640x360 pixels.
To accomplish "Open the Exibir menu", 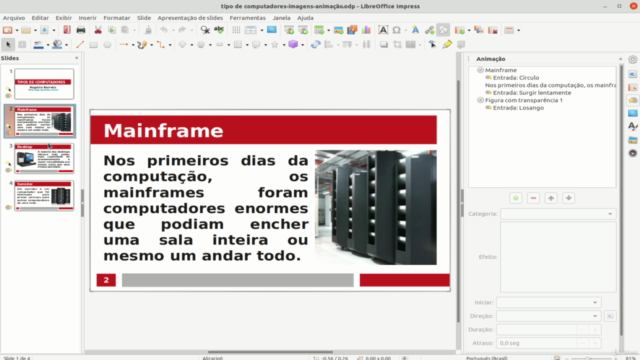I will pyautogui.click(x=64, y=18).
